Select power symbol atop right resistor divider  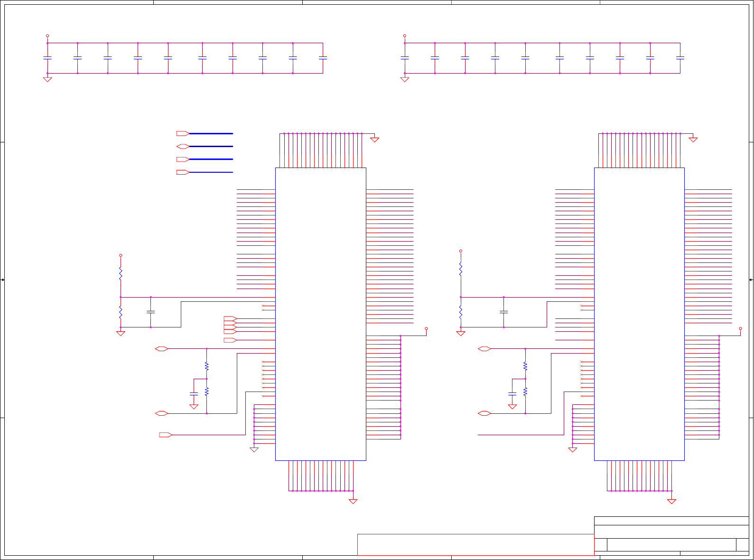point(461,251)
